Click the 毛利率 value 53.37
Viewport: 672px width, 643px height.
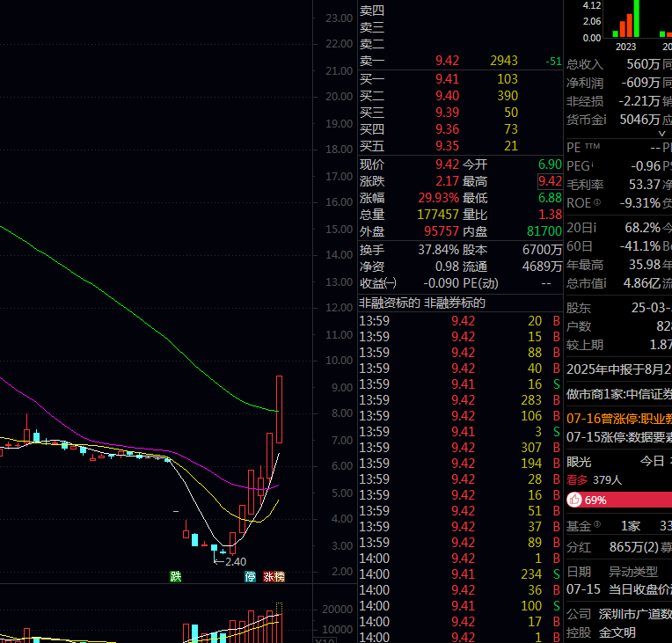click(644, 185)
